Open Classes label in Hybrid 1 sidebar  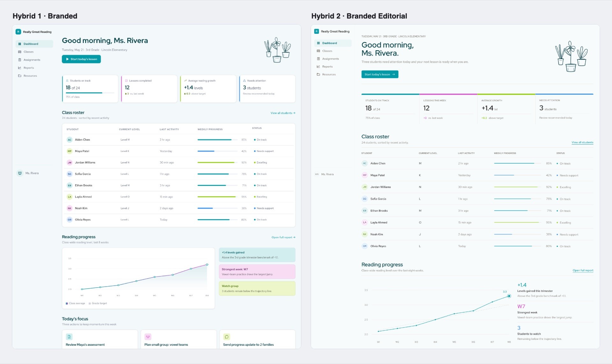point(28,52)
